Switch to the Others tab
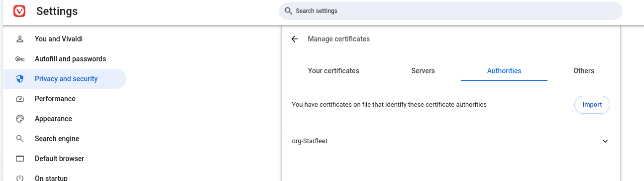The height and width of the screenshot is (181, 644). click(584, 71)
